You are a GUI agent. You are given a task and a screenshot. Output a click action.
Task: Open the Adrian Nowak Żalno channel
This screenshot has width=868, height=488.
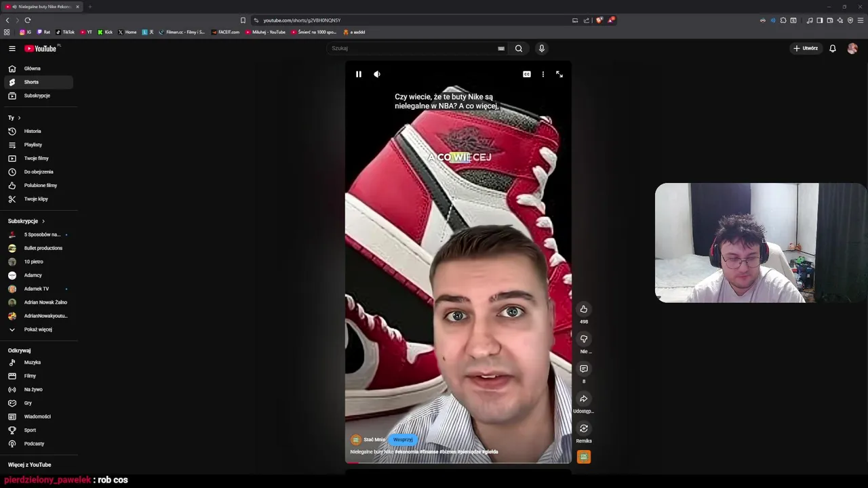(x=39, y=302)
